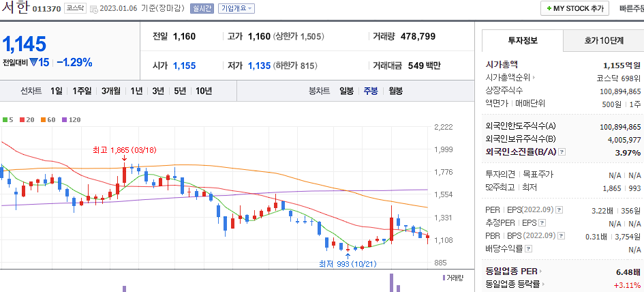This screenshot has width=644, height=292.
Task: Click the green 5-day moving average legend
Action: point(8,120)
